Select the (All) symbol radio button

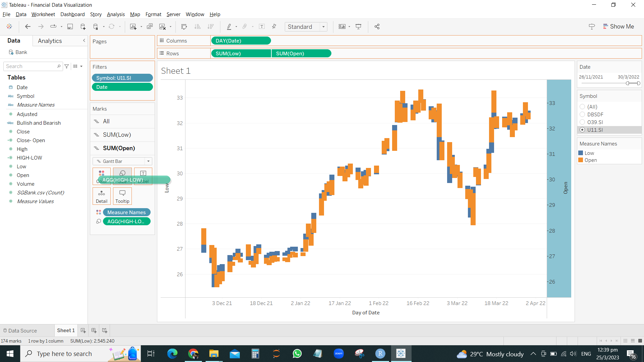(x=582, y=107)
